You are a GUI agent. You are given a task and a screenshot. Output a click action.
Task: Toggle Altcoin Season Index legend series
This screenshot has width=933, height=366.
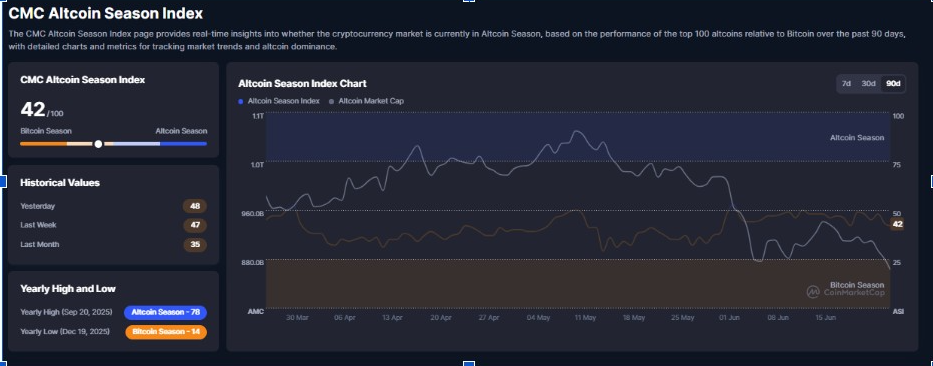279,101
